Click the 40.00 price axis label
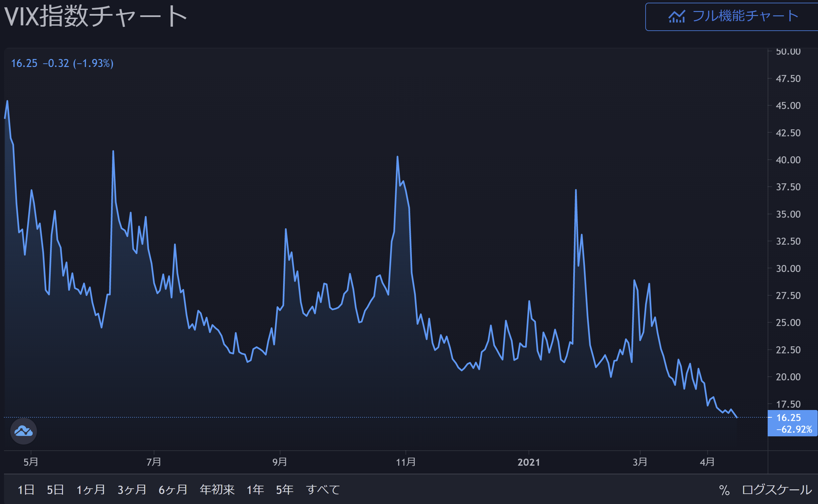Screen dimensions: 818x504 (788, 160)
